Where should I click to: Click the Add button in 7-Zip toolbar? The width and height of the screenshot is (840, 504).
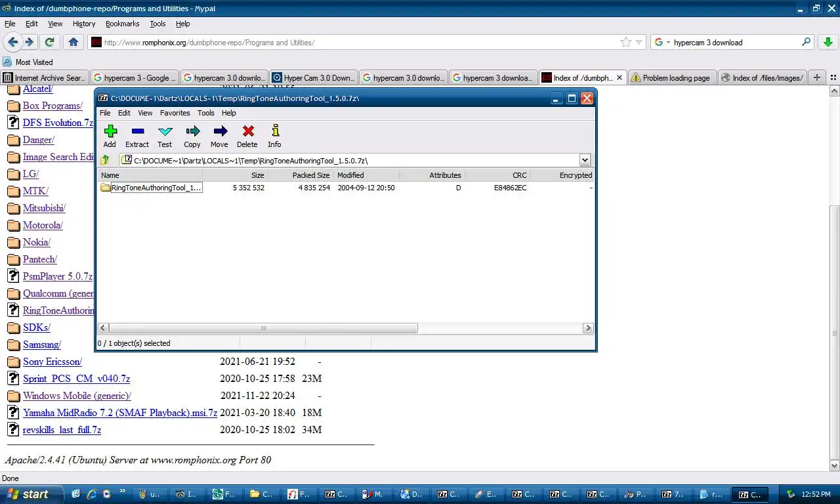pos(110,136)
